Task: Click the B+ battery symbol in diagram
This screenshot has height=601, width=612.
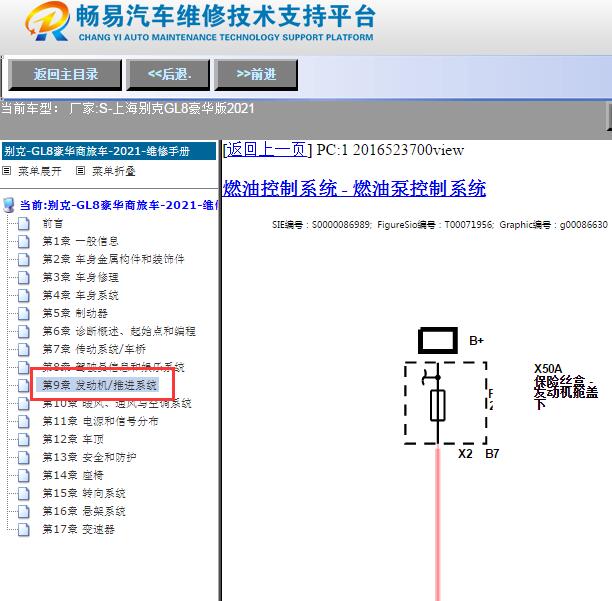Action: (x=438, y=340)
